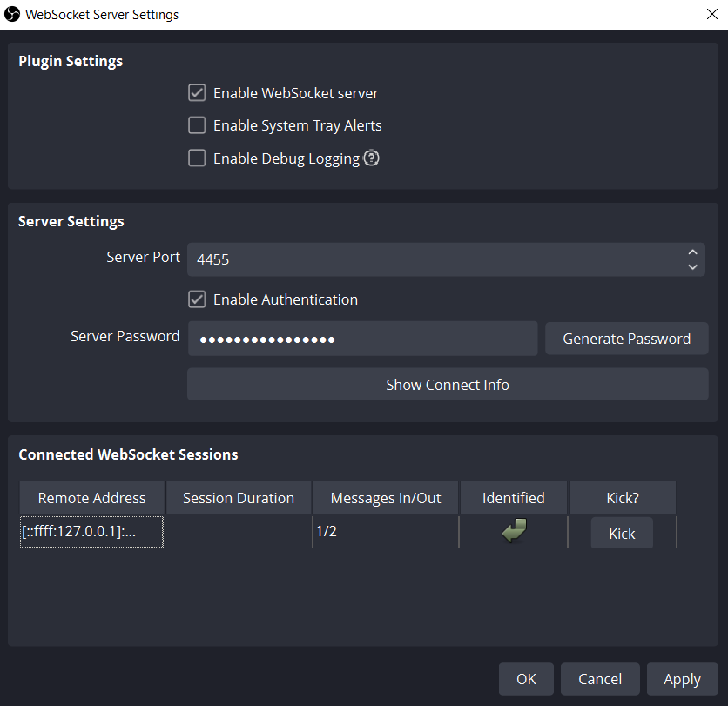Image resolution: width=728 pixels, height=706 pixels.
Task: Enable System Tray Alerts
Action: (197, 125)
